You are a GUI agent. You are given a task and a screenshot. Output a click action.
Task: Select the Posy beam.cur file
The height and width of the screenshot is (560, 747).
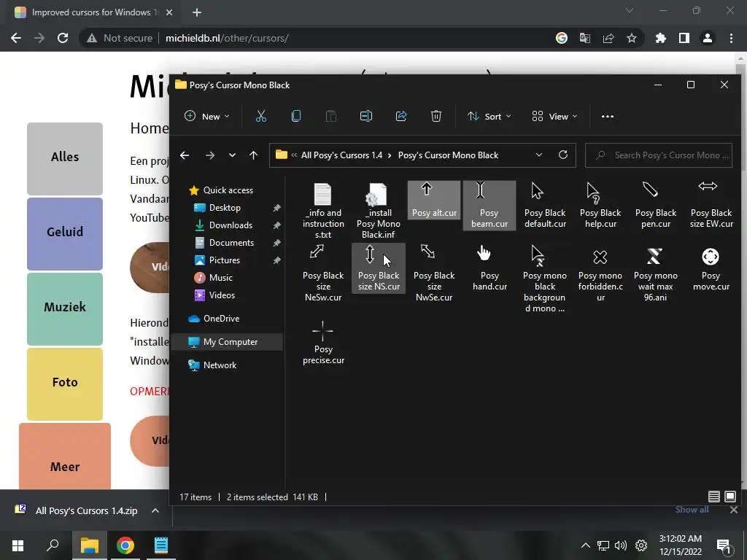coord(489,205)
